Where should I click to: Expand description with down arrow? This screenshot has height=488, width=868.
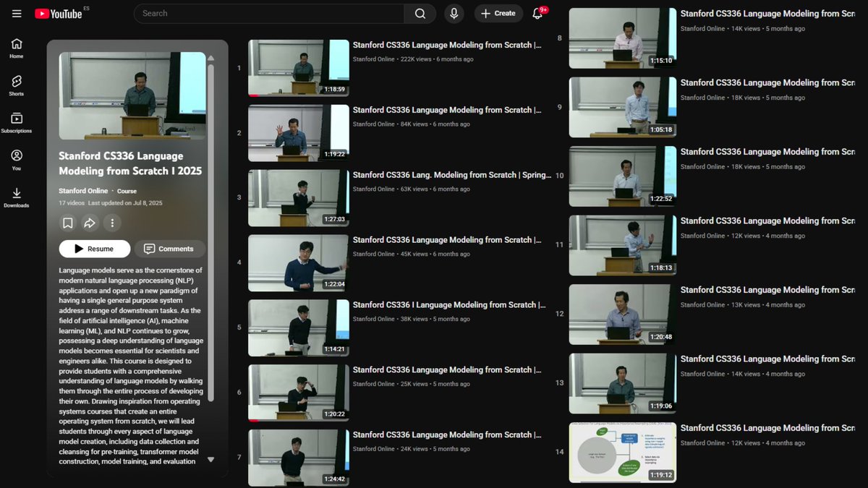coord(210,459)
